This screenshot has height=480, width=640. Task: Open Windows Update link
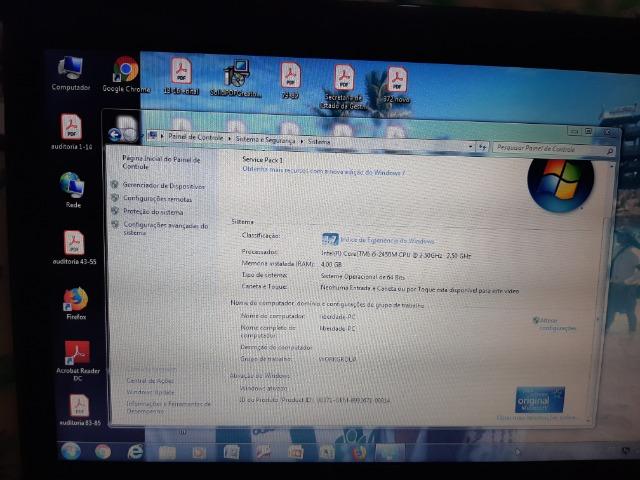click(x=150, y=392)
